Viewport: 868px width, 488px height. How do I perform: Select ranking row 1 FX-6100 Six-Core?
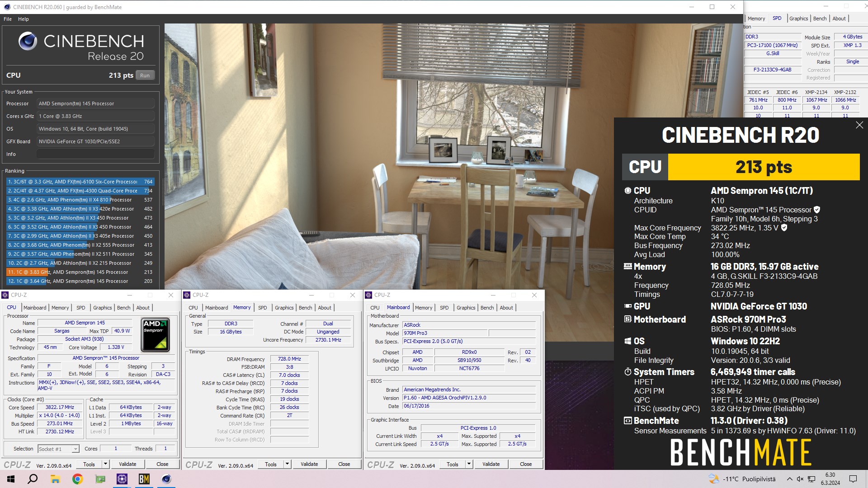pos(80,182)
